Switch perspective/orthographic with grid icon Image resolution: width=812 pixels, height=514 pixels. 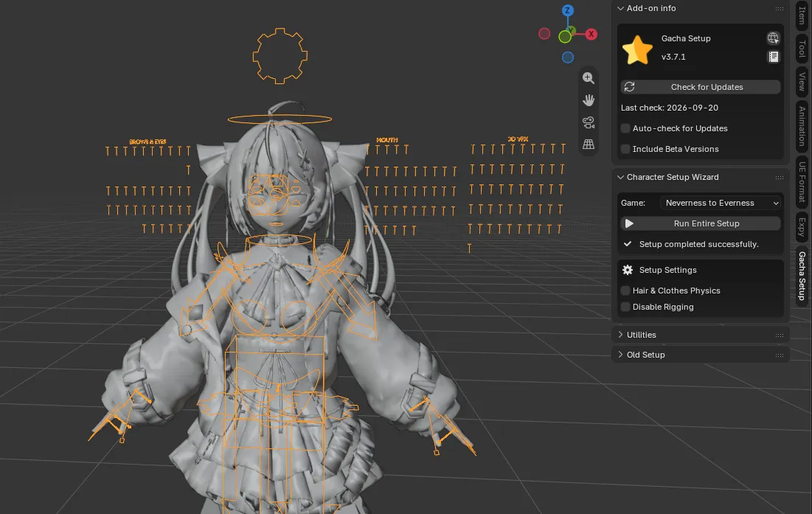tap(589, 145)
